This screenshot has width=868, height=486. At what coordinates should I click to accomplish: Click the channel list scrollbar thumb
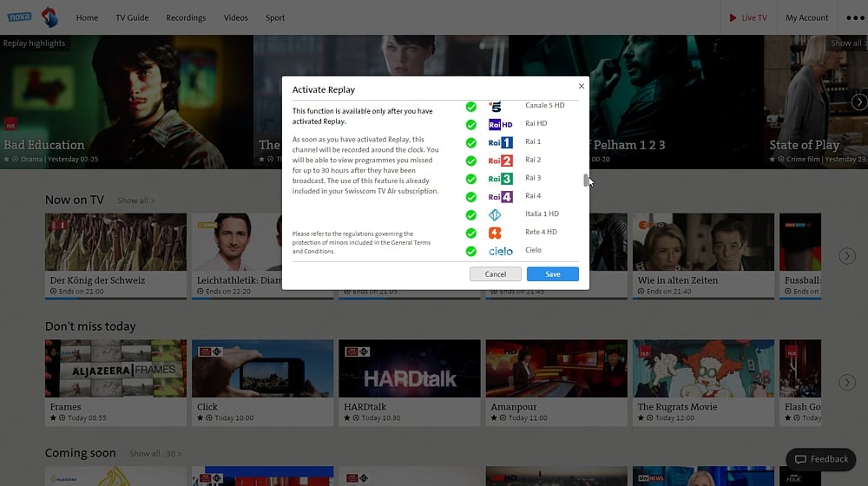click(x=586, y=180)
